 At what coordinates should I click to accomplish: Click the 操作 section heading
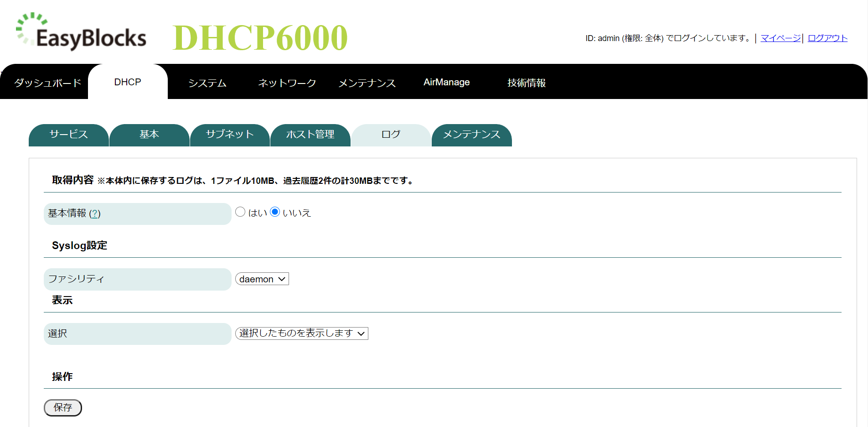click(x=62, y=377)
